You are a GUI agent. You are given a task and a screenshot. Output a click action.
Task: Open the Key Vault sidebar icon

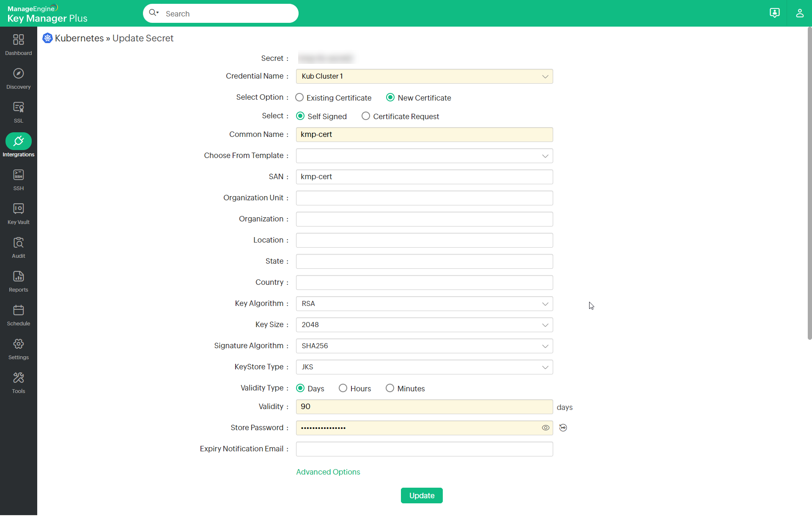click(x=18, y=209)
